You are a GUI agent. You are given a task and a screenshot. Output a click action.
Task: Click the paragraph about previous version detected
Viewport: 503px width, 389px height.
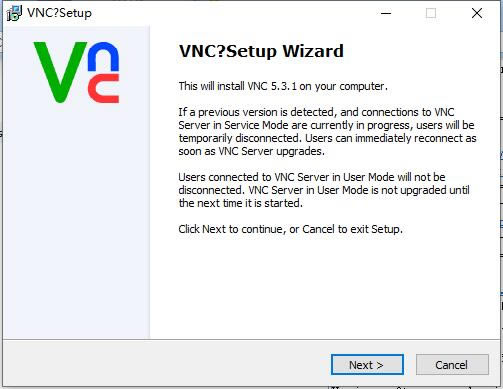327,132
